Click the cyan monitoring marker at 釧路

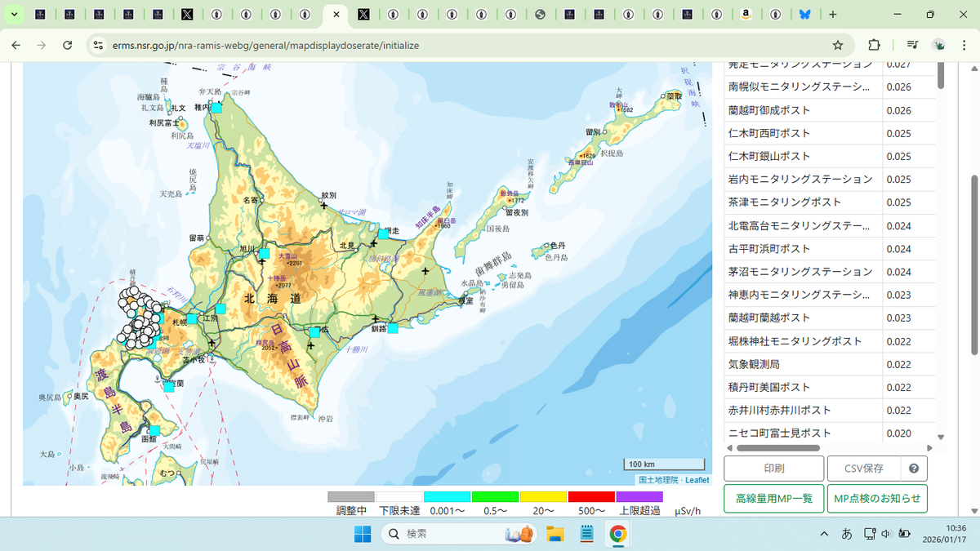[393, 328]
